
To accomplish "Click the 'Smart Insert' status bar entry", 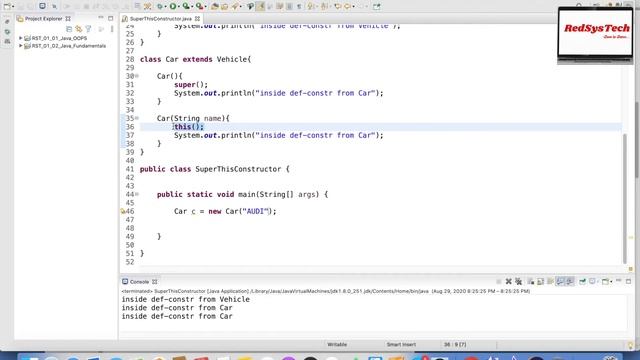I will tap(401, 344).
